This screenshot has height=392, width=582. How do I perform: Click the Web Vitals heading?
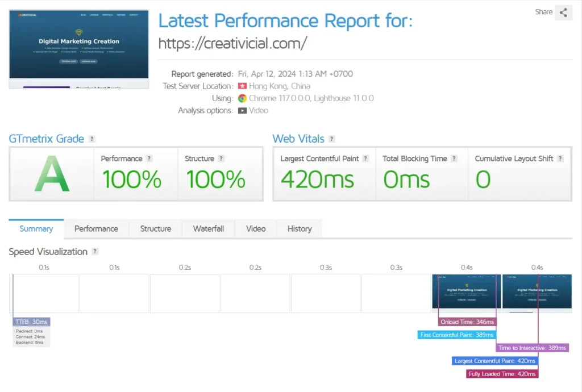(x=298, y=139)
